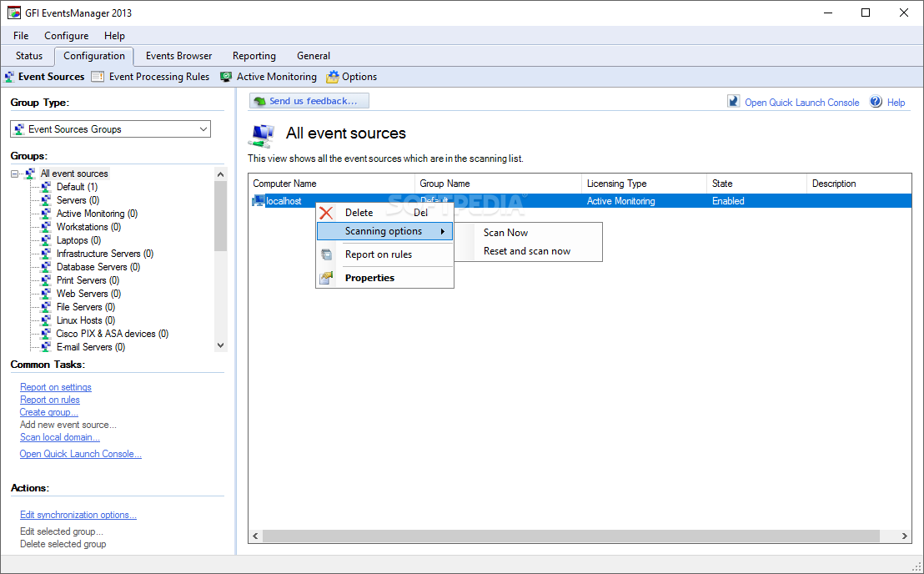This screenshot has height=574, width=924.
Task: Open the Report on settings link
Action: click(55, 387)
